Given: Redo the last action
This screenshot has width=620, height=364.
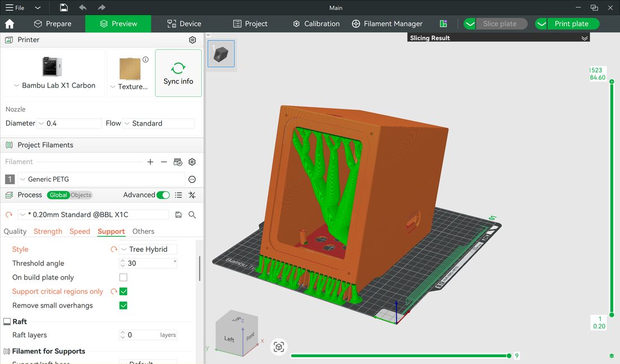Looking at the screenshot, I should 101,7.
